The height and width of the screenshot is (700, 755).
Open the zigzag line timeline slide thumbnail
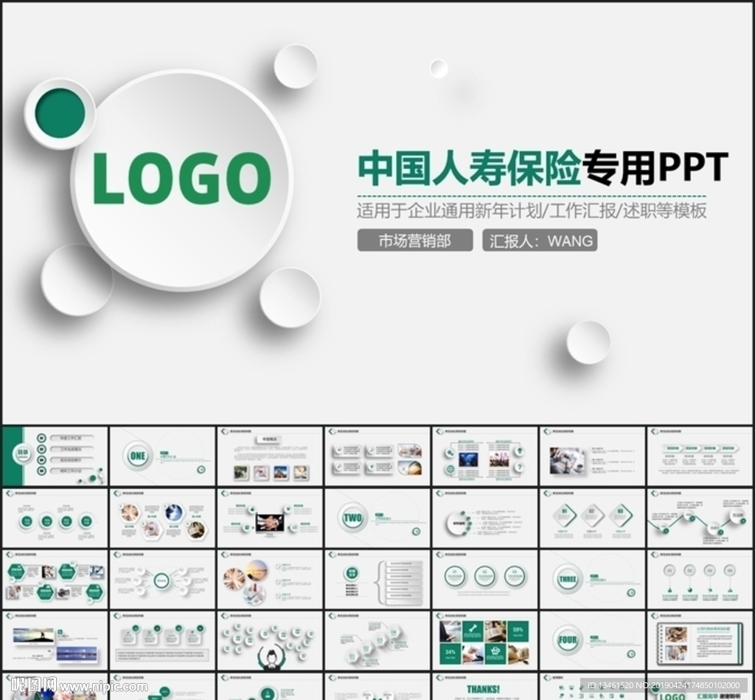[700, 518]
